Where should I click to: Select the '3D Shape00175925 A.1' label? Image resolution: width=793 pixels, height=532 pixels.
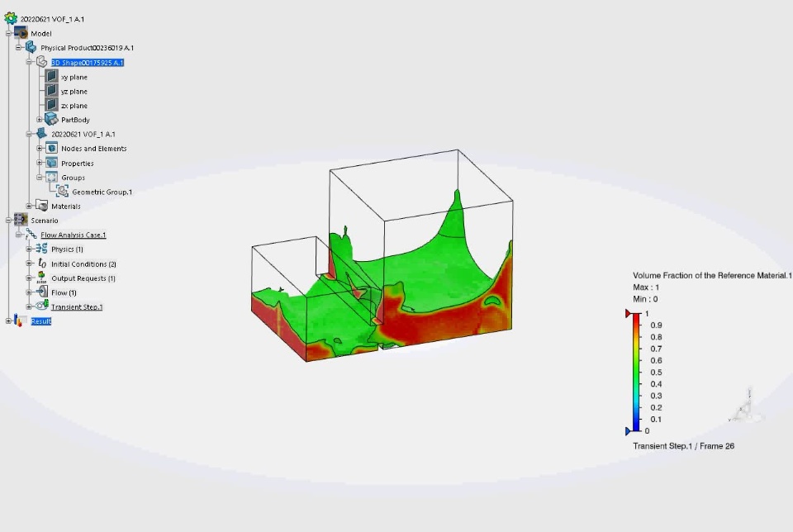click(x=88, y=63)
